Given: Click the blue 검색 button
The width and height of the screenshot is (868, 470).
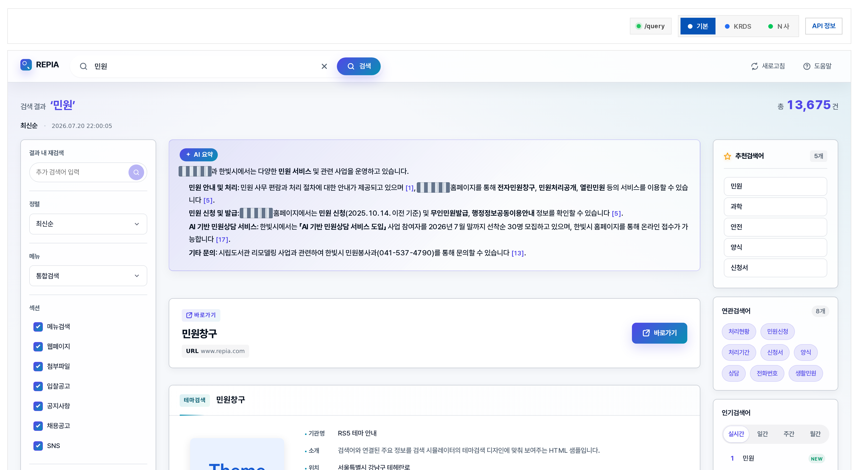Looking at the screenshot, I should [x=359, y=66].
